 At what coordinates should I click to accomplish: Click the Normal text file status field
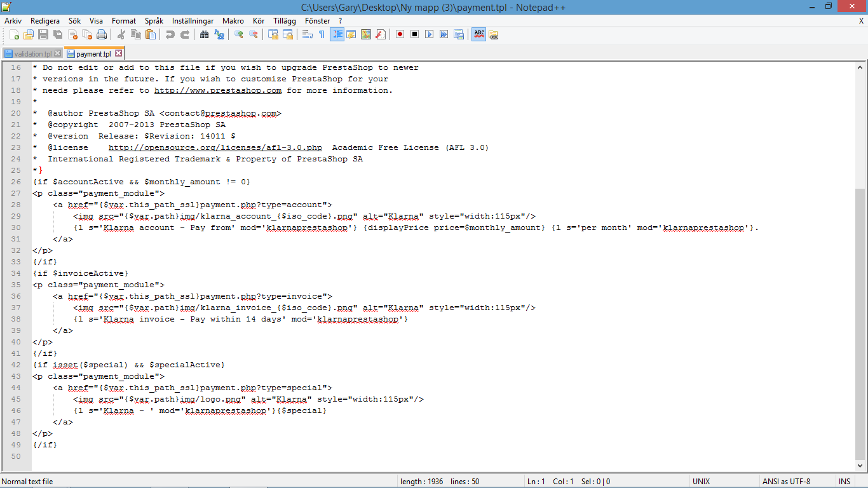click(x=199, y=482)
